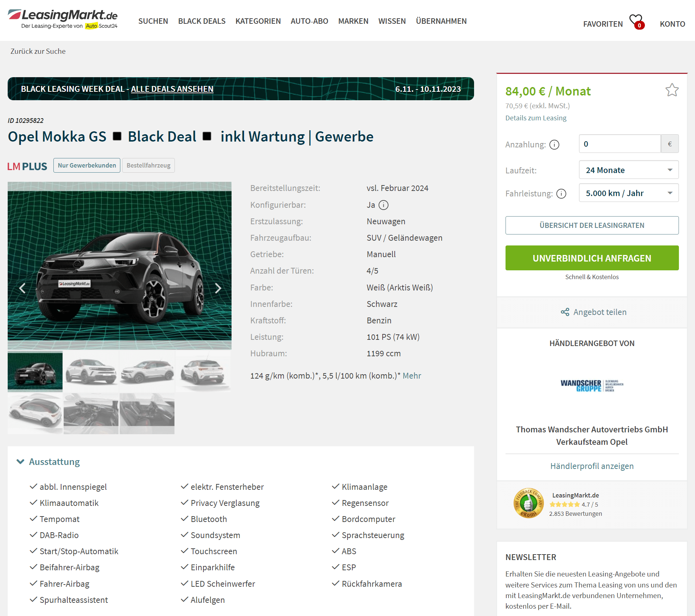The width and height of the screenshot is (695, 616).
Task: Click the 101 PS (74 kW) value
Action: [393, 337]
